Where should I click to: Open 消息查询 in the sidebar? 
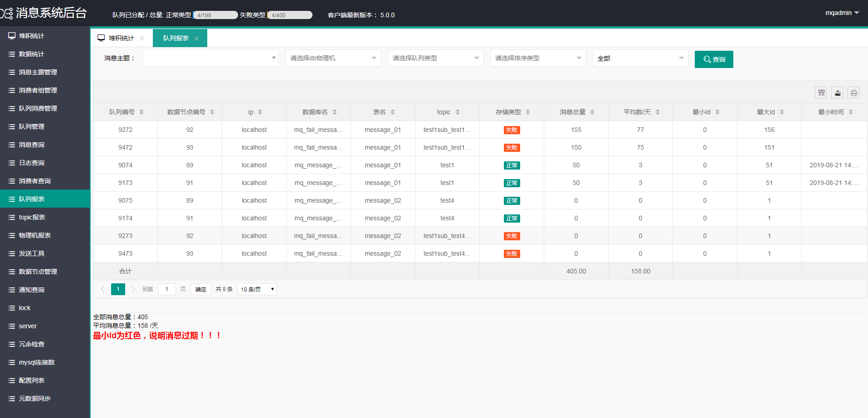coord(45,145)
